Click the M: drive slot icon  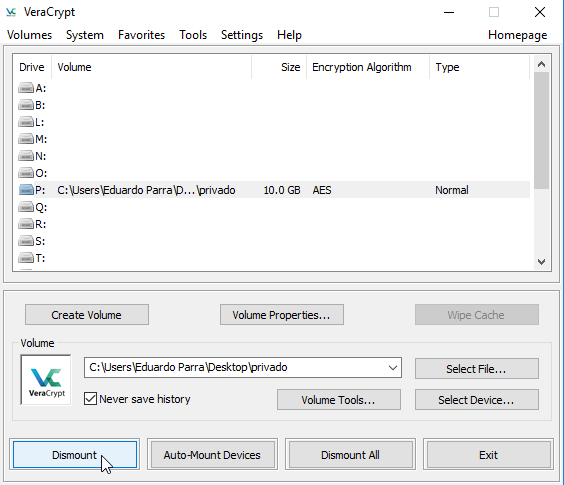(26, 139)
